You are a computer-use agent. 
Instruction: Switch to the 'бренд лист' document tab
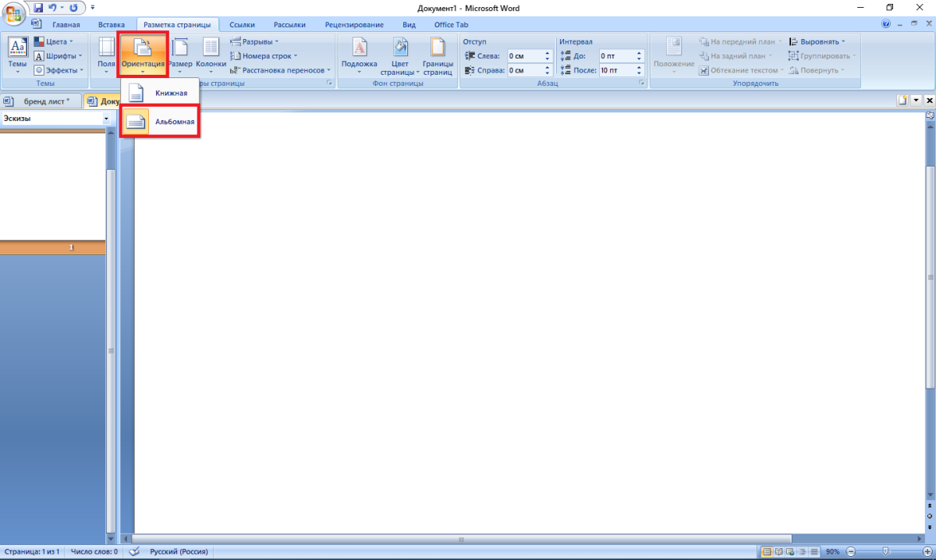pyautogui.click(x=41, y=101)
